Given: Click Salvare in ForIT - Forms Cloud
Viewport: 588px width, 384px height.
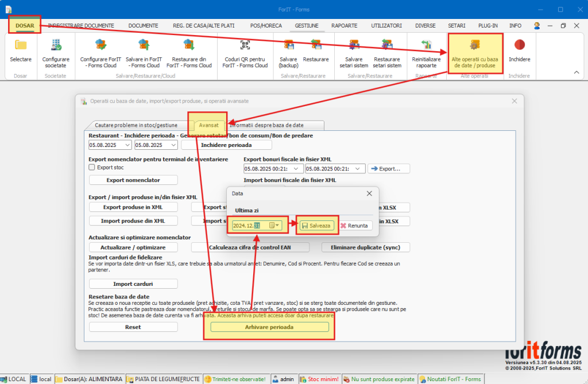Looking at the screenshot, I should pyautogui.click(x=144, y=53).
